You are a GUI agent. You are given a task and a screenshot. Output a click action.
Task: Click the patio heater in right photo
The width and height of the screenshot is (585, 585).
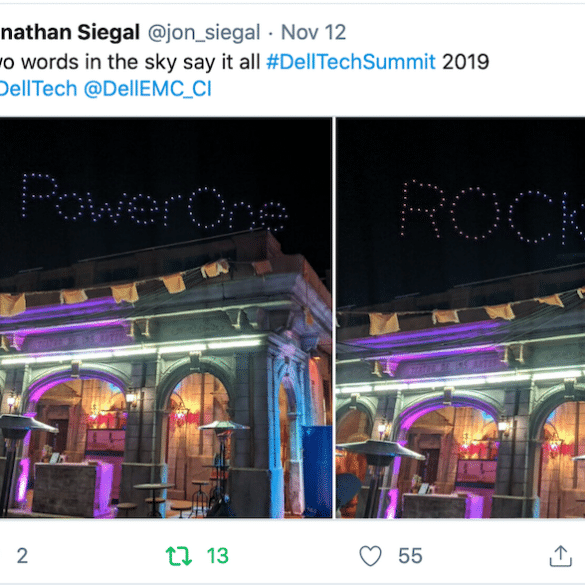(380, 476)
